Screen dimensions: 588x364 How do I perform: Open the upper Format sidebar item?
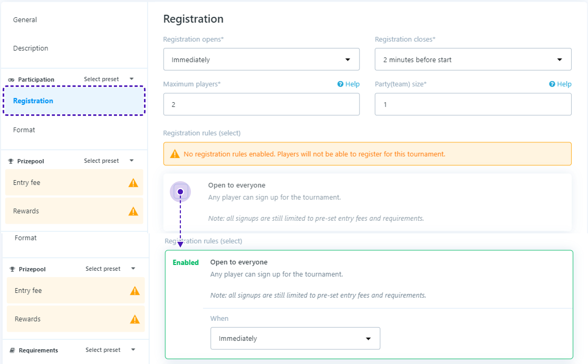tap(24, 130)
